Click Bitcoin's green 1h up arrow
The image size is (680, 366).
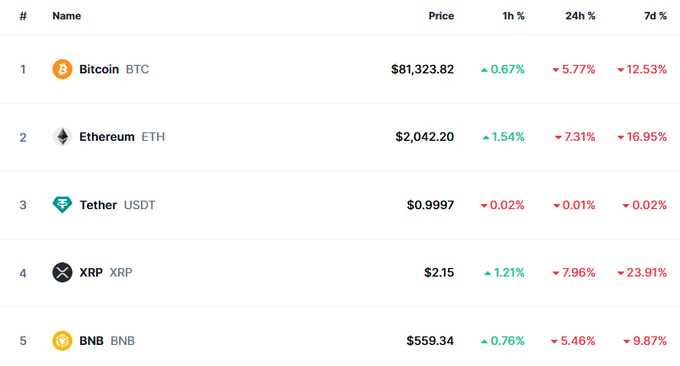tap(484, 70)
